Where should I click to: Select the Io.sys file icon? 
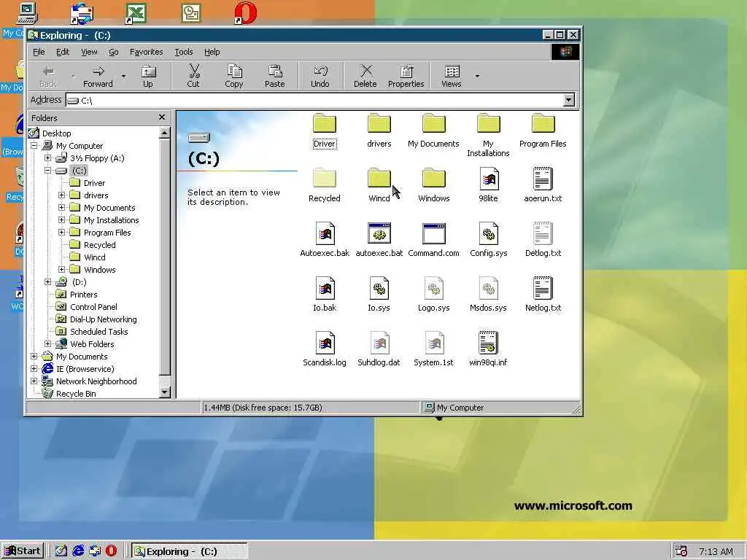click(x=379, y=288)
